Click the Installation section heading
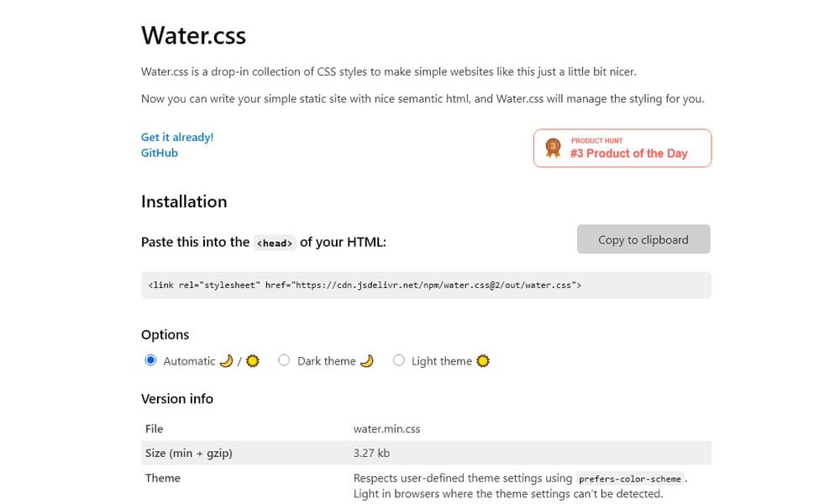This screenshot has width=840, height=504. click(x=184, y=202)
